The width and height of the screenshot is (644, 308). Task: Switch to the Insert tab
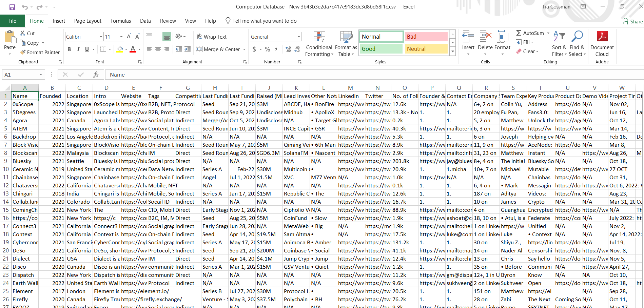point(59,21)
